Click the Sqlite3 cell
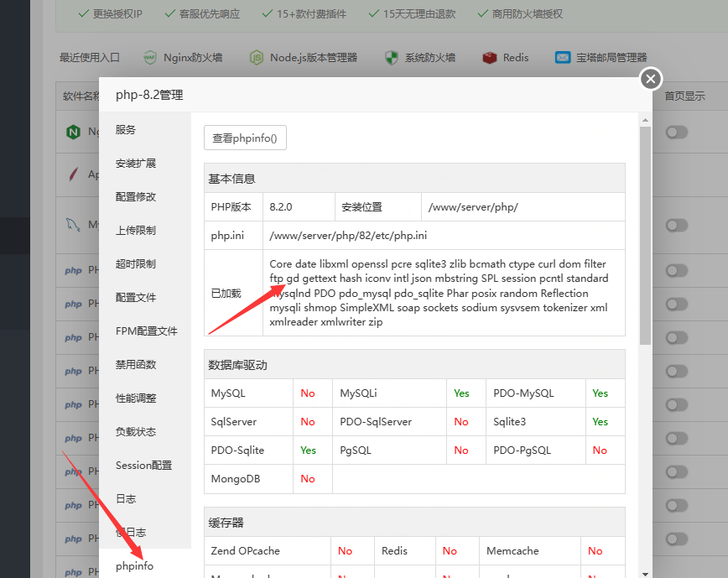 (535, 421)
